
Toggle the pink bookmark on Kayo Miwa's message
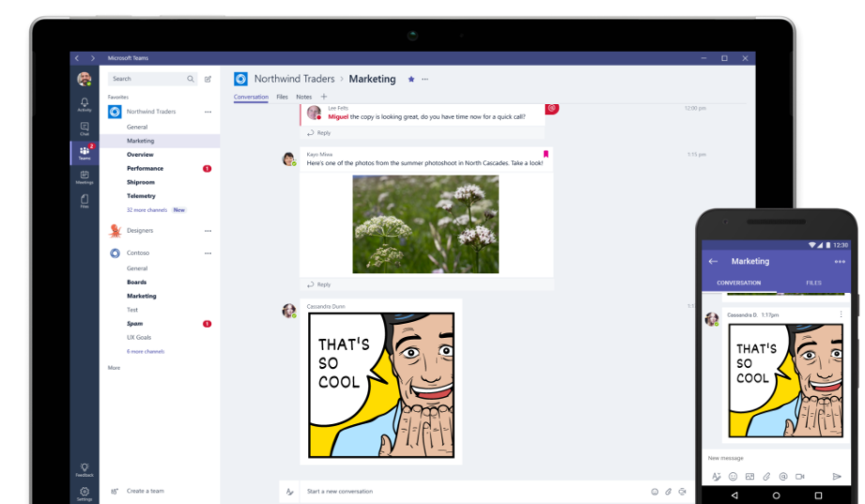point(545,154)
